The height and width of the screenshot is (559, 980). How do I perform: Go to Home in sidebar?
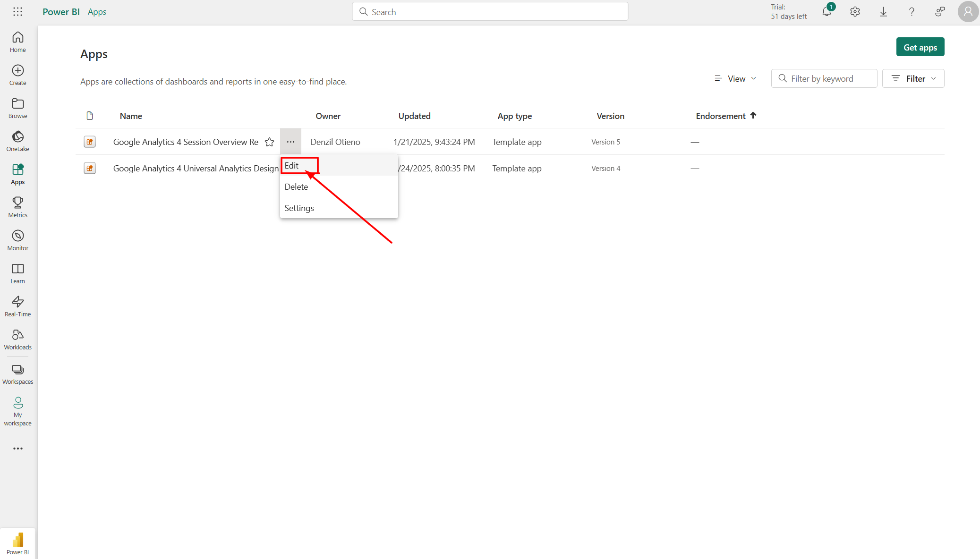(x=18, y=42)
